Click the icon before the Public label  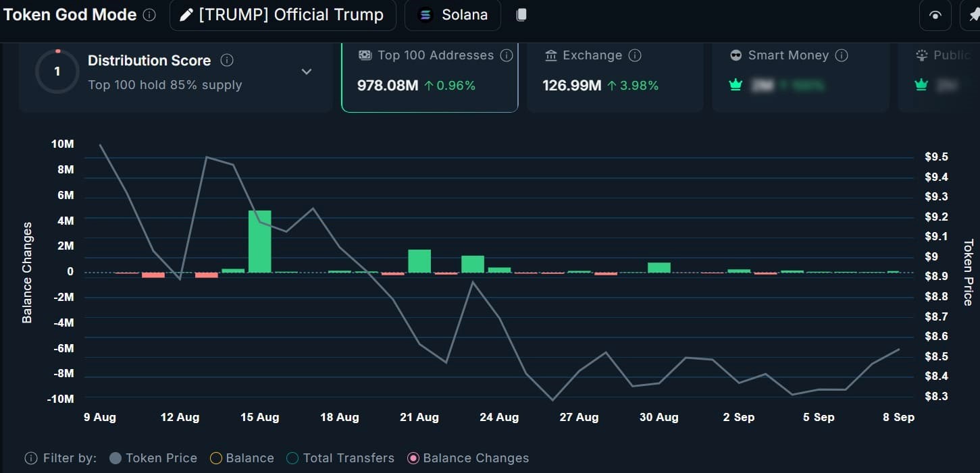(922, 55)
